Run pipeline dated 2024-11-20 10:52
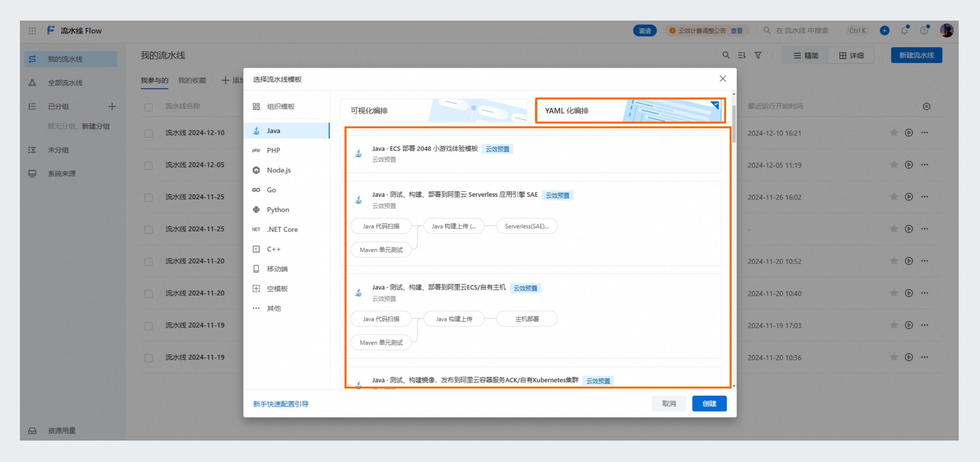Viewport: 980px width, 462px height. pos(909,261)
